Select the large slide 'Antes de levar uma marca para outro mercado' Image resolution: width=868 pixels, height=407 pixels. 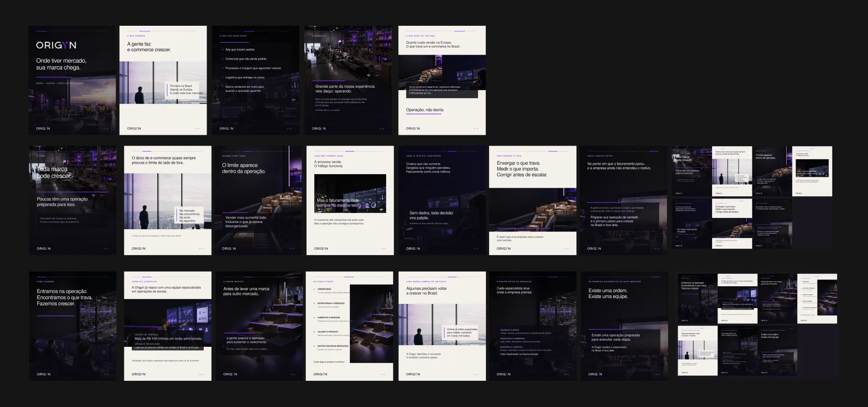click(x=259, y=326)
